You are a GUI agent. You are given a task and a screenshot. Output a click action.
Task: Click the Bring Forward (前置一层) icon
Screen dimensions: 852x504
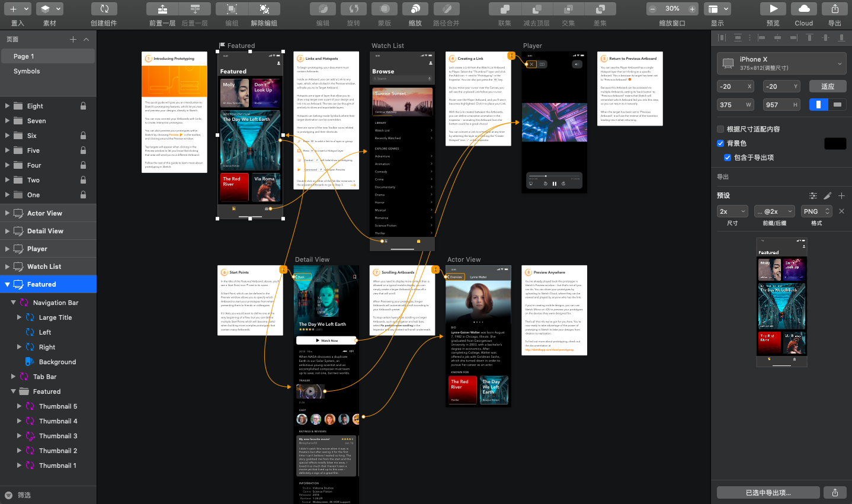point(162,9)
